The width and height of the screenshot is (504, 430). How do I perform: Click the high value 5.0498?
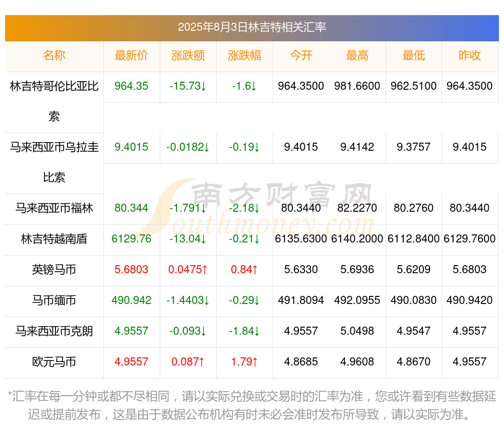[357, 331]
